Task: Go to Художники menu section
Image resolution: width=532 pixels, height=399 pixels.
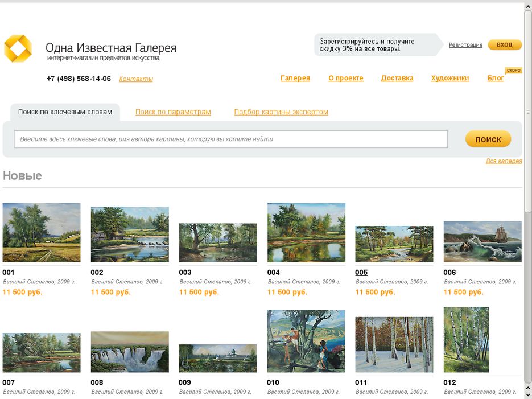Action: point(449,78)
